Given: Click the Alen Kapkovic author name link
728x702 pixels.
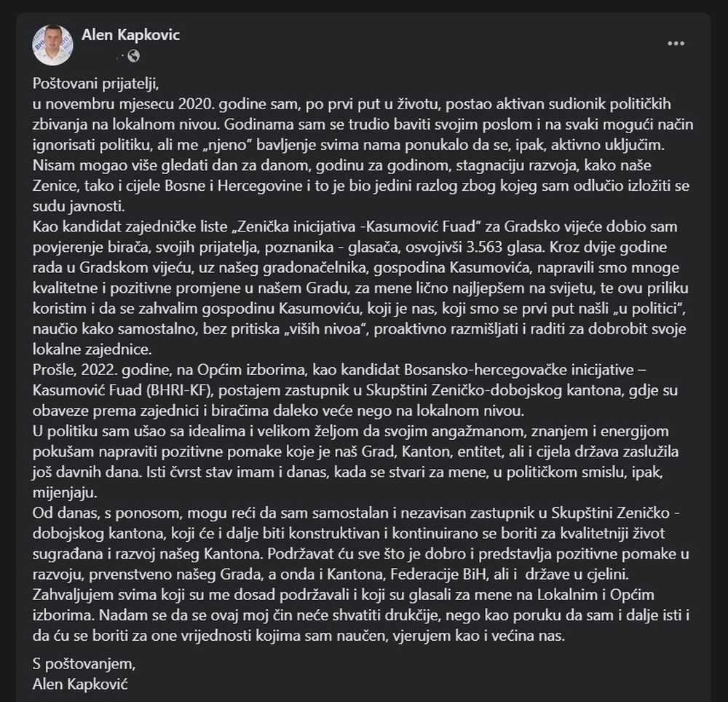Looking at the screenshot, I should [x=130, y=35].
